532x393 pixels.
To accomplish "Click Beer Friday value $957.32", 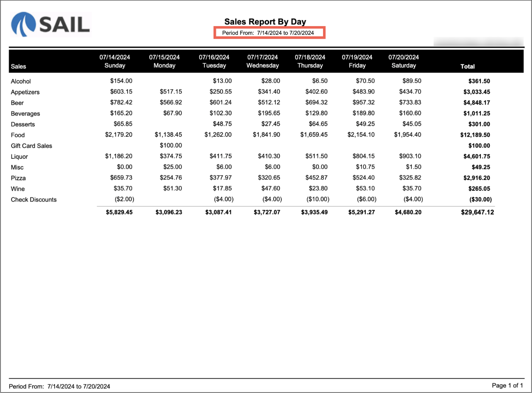I will pyautogui.click(x=364, y=102).
